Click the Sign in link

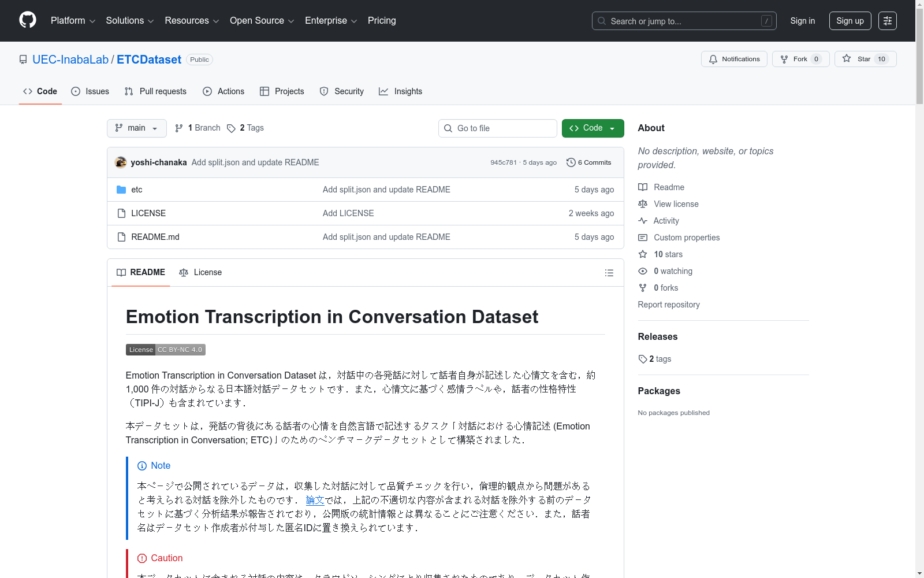(803, 21)
